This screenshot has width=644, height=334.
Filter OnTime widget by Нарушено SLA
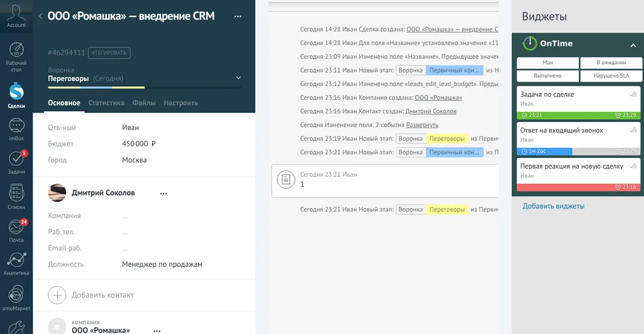tap(611, 75)
